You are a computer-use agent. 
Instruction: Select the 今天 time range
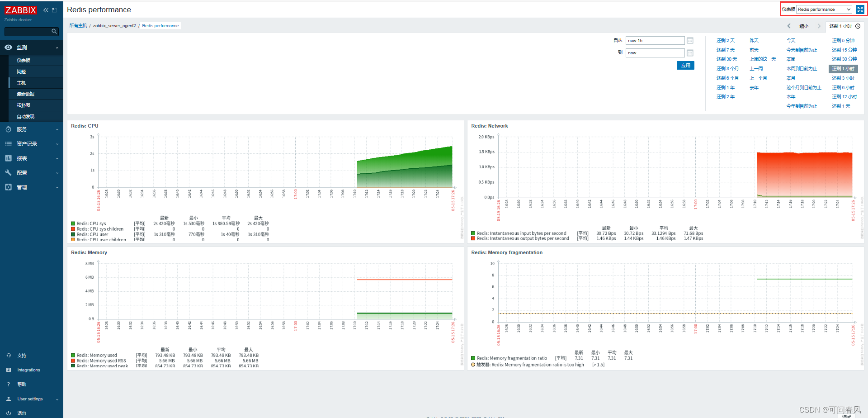point(791,41)
